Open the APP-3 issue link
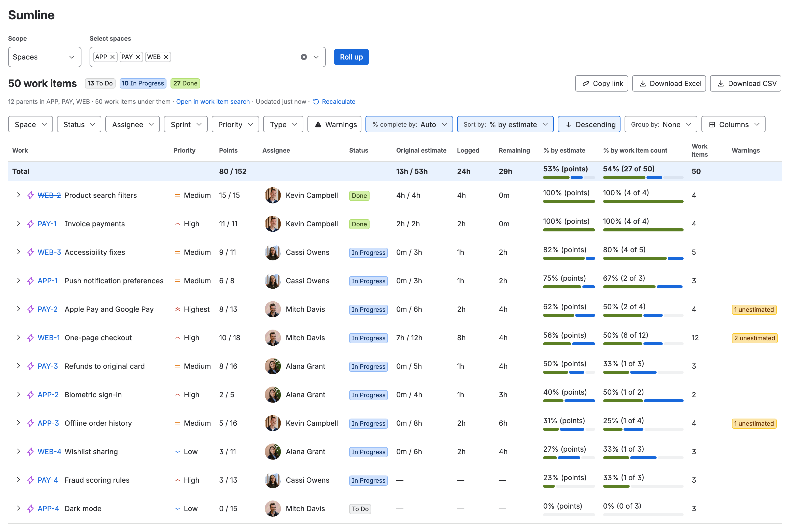This screenshot has width=790, height=532. [x=48, y=423]
